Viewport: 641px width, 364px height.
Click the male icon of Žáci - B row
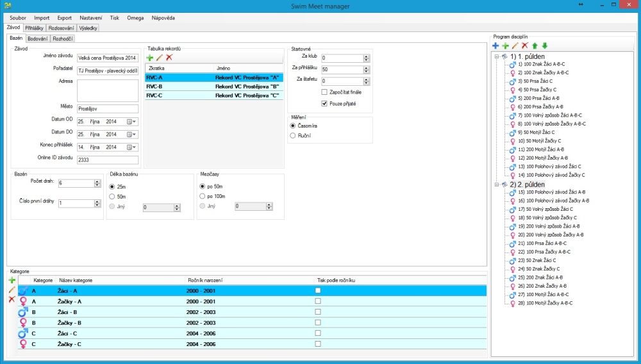coord(23,312)
